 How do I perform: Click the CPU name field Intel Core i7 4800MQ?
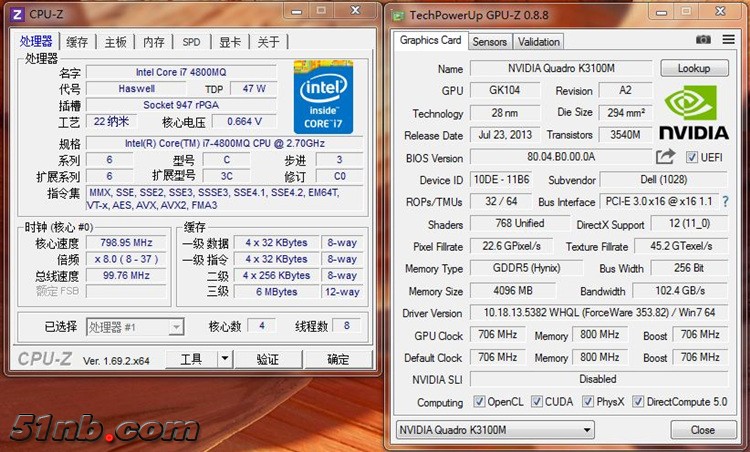[x=181, y=72]
